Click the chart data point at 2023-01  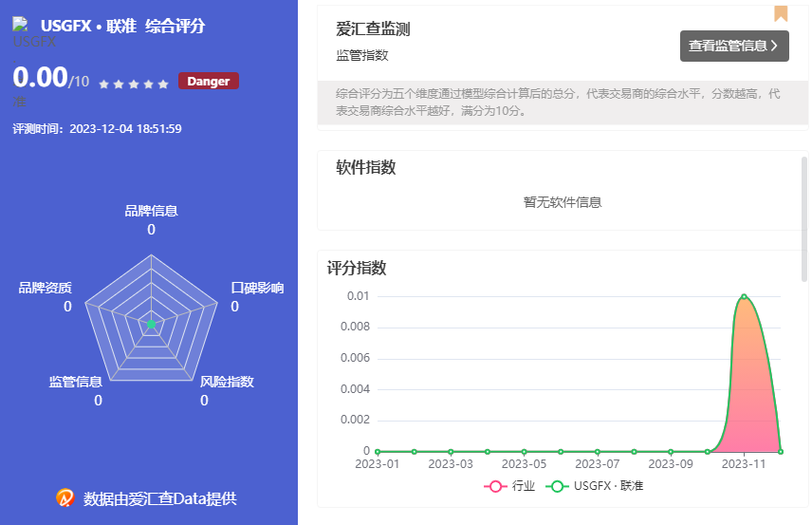378,451
